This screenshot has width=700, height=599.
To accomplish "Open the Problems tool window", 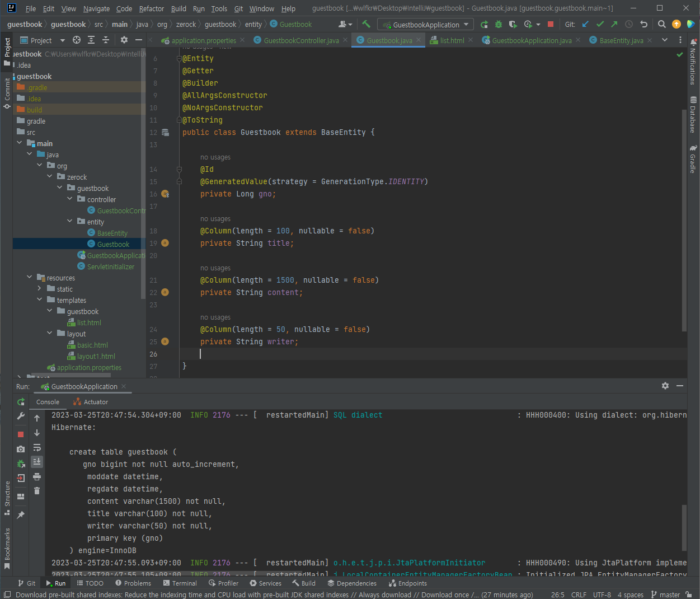I will point(133,583).
